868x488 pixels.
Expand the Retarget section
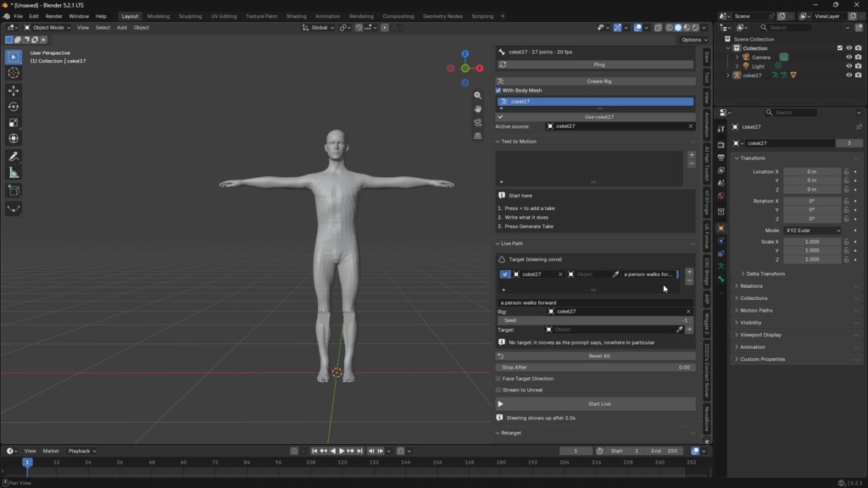[x=509, y=433]
